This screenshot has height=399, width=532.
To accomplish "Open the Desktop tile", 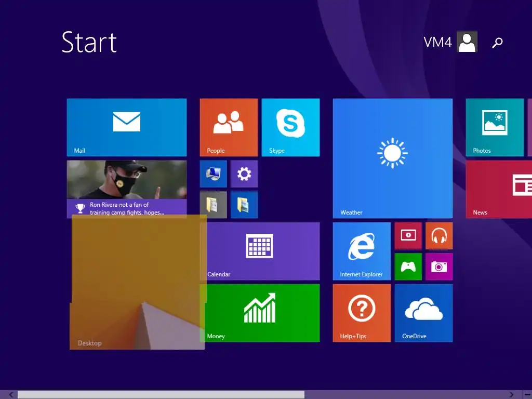I will (x=137, y=282).
